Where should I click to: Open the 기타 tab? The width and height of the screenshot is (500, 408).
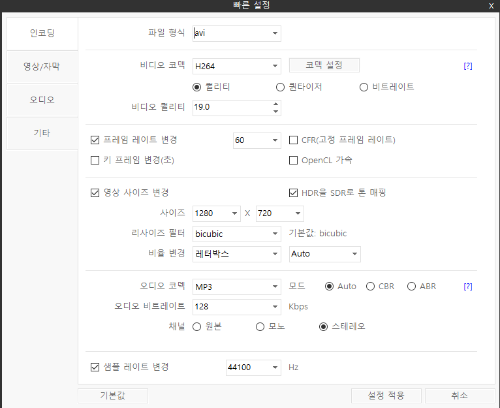click(x=42, y=133)
